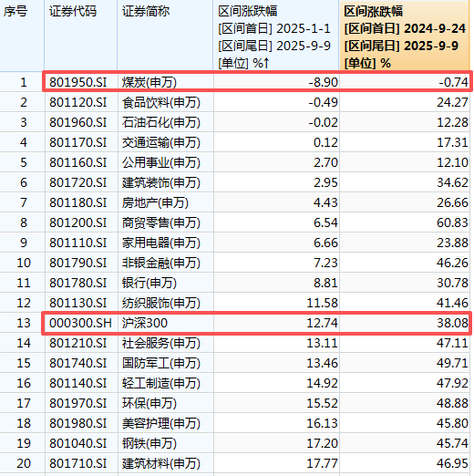The image size is (474, 476).
Task: Select the 银行(申万) row
Action: coord(235,283)
